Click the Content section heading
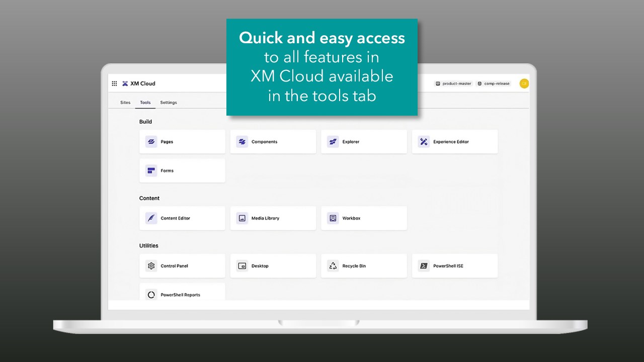644x362 pixels. point(149,198)
